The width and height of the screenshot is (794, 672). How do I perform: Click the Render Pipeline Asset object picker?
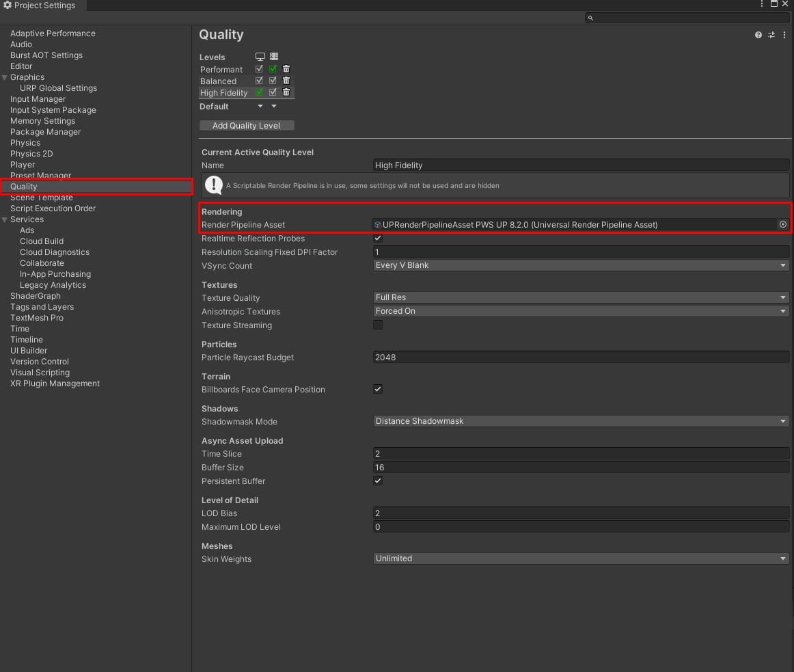(x=783, y=224)
